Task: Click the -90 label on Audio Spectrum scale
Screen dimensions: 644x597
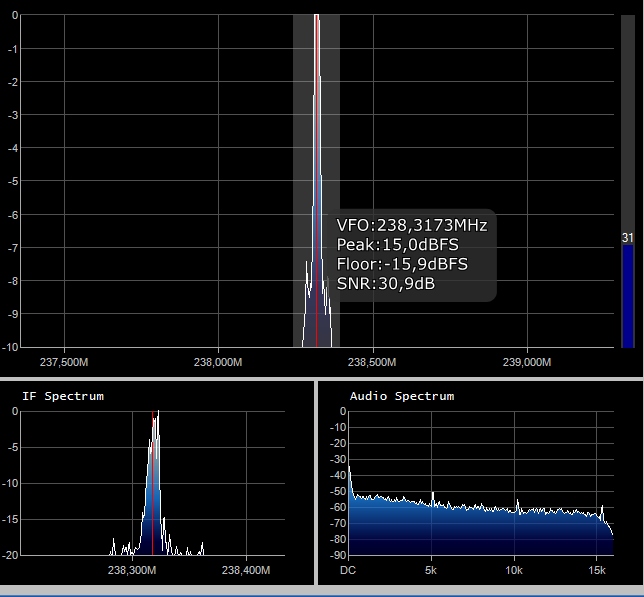Action: click(x=338, y=556)
